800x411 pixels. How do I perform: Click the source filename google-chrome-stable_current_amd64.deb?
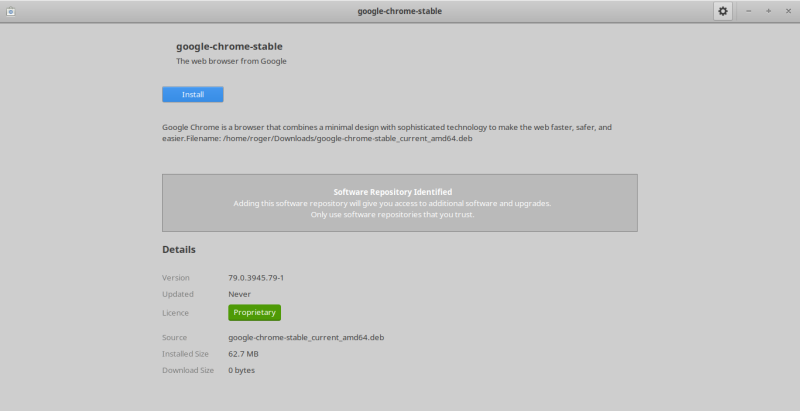point(306,338)
